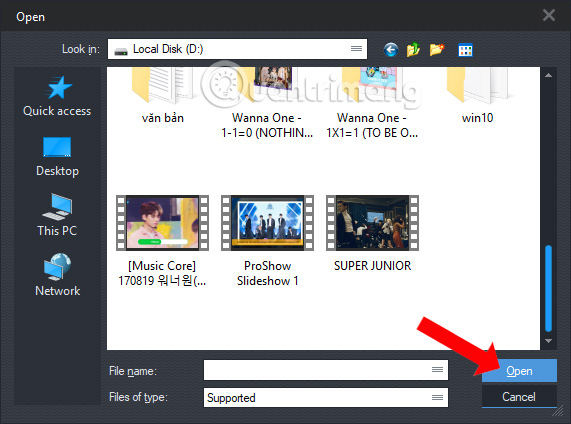Select the Desktop location

(57, 157)
